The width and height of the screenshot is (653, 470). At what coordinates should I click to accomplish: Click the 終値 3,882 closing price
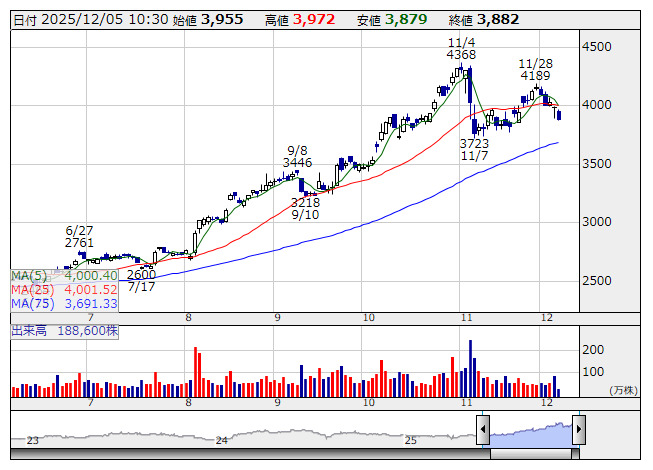[484, 20]
